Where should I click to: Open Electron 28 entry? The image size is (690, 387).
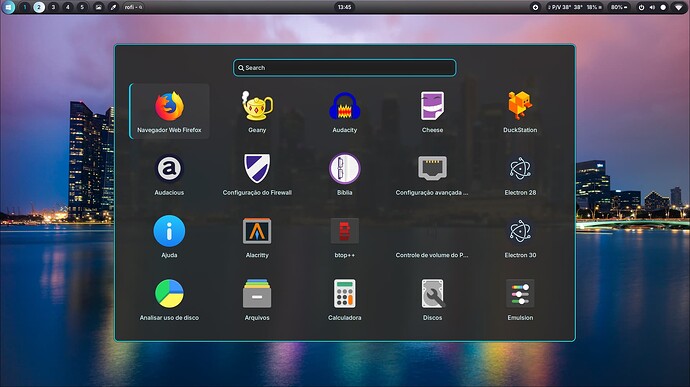click(x=520, y=174)
